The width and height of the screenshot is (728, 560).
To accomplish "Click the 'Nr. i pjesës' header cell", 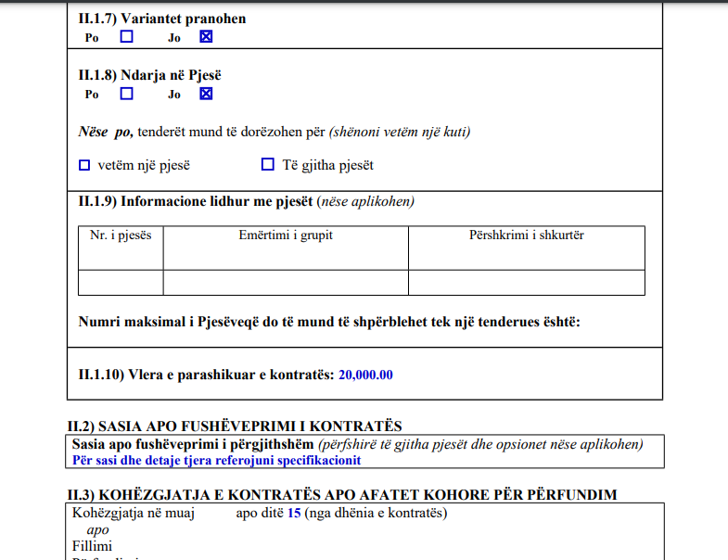I will (121, 248).
